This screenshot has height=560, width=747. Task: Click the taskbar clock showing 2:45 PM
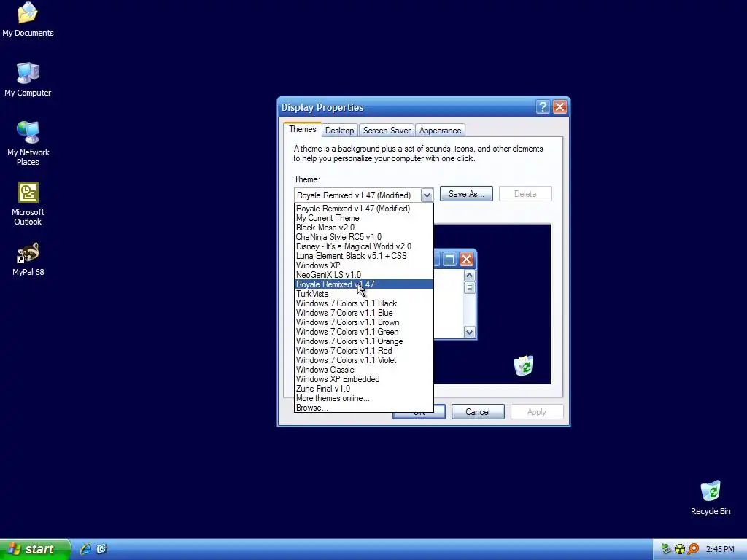pos(720,549)
